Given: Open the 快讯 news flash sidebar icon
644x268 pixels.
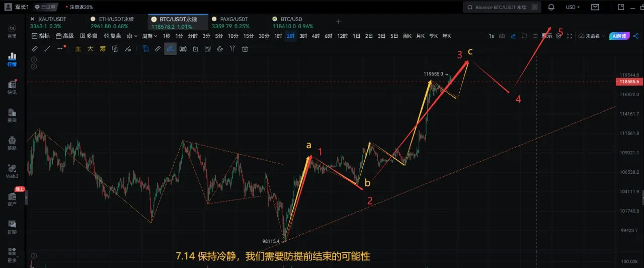Looking at the screenshot, I should [12, 87].
